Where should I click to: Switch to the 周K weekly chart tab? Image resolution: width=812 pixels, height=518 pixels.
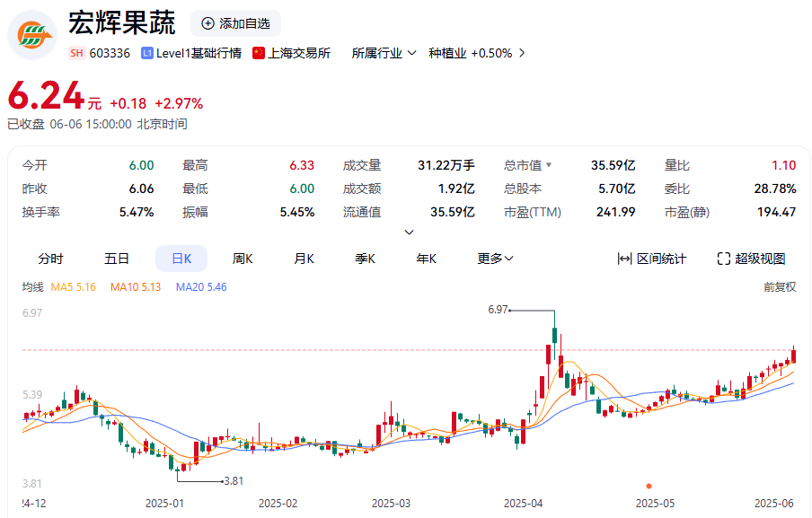pyautogui.click(x=242, y=259)
